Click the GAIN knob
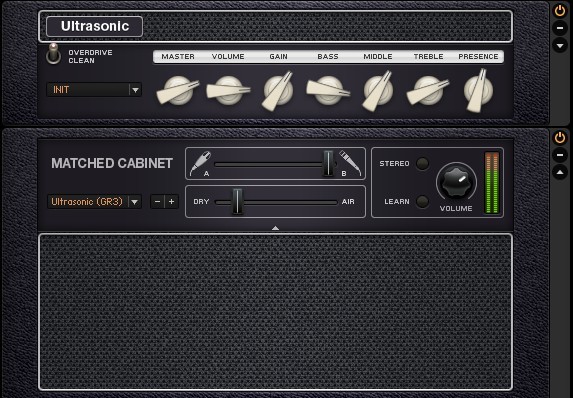This screenshot has height=398, width=573. (x=278, y=91)
